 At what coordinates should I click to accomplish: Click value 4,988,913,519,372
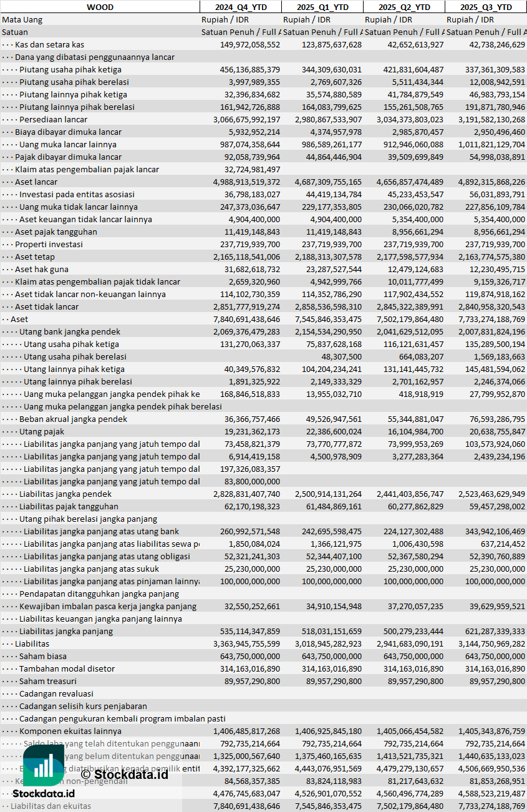pos(247,182)
